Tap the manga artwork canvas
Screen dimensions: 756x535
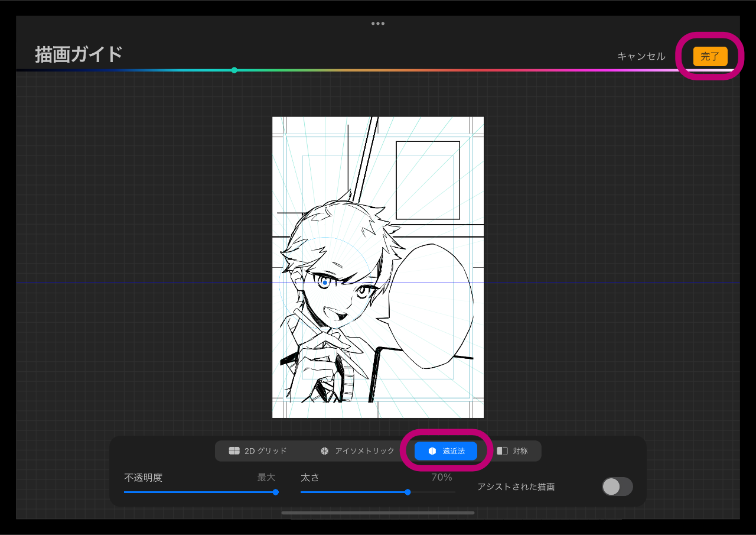tap(378, 267)
